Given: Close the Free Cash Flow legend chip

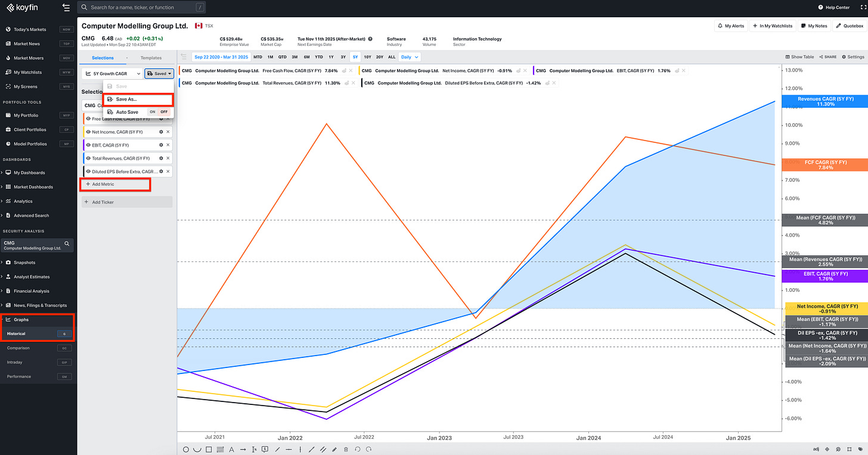Looking at the screenshot, I should [351, 70].
